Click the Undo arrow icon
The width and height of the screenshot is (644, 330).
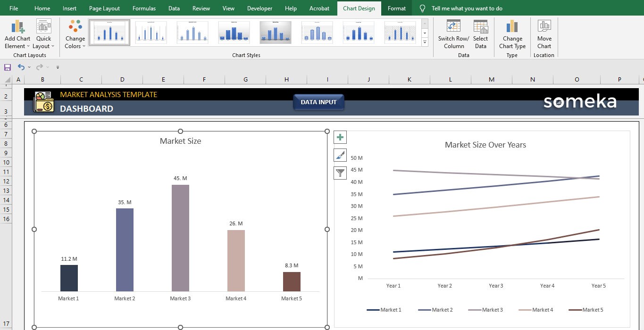22,67
